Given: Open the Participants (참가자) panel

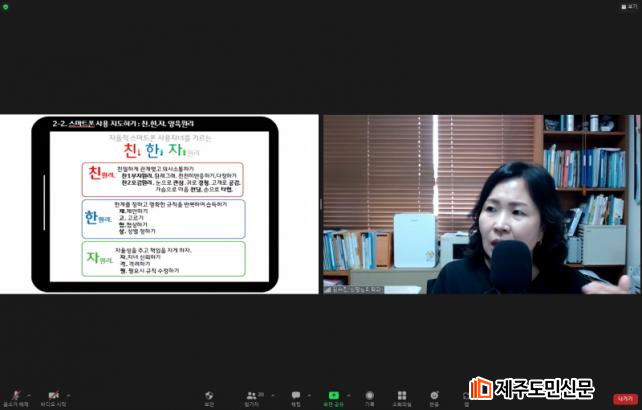Looking at the screenshot, I should pyautogui.click(x=252, y=395).
